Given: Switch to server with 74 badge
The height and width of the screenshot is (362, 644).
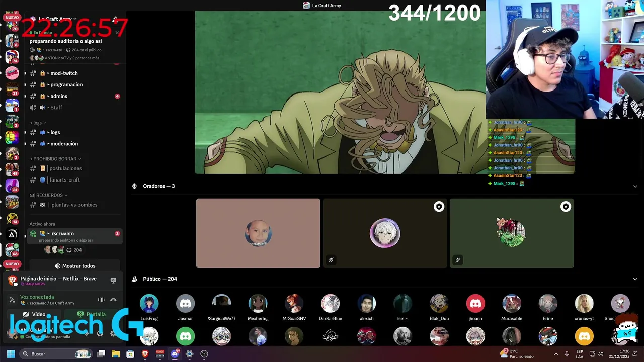Looking at the screenshot, I should coord(12,56).
